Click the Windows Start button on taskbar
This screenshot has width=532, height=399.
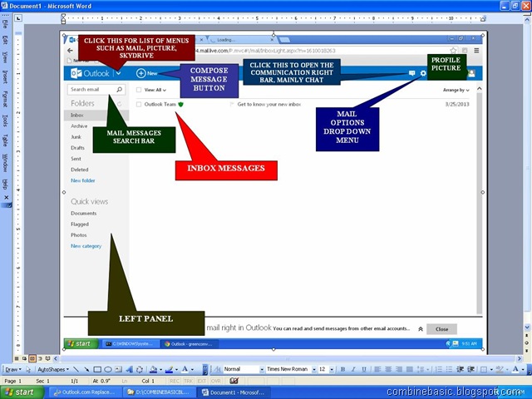pos(22,392)
